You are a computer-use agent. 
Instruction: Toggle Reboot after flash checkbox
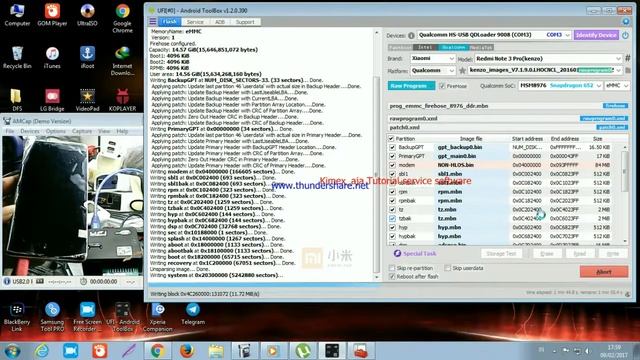(x=392, y=276)
